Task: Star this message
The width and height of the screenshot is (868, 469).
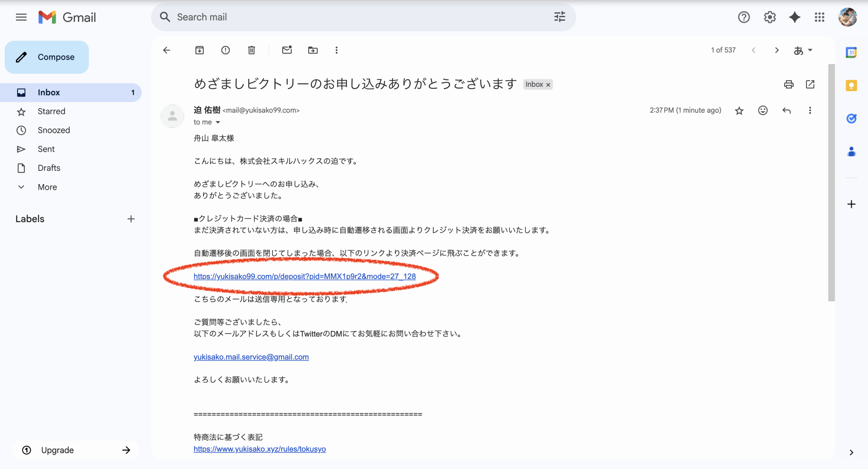Action: point(739,110)
